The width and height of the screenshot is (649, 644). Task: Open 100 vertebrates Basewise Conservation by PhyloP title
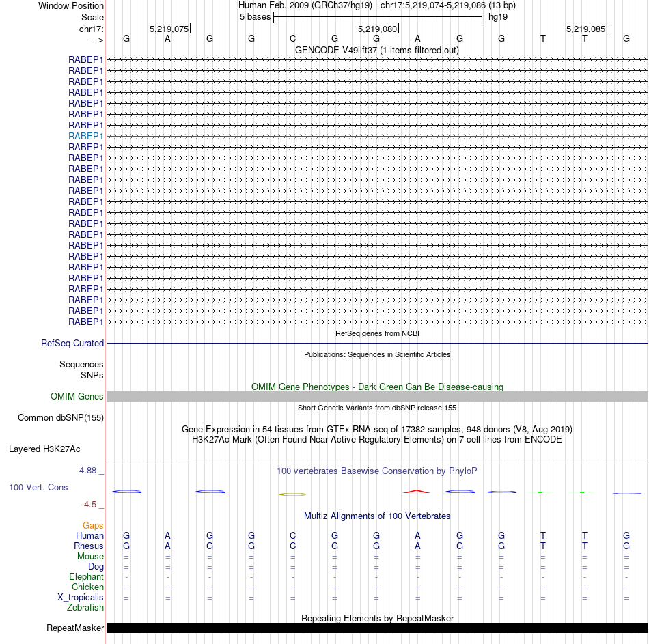pos(377,471)
